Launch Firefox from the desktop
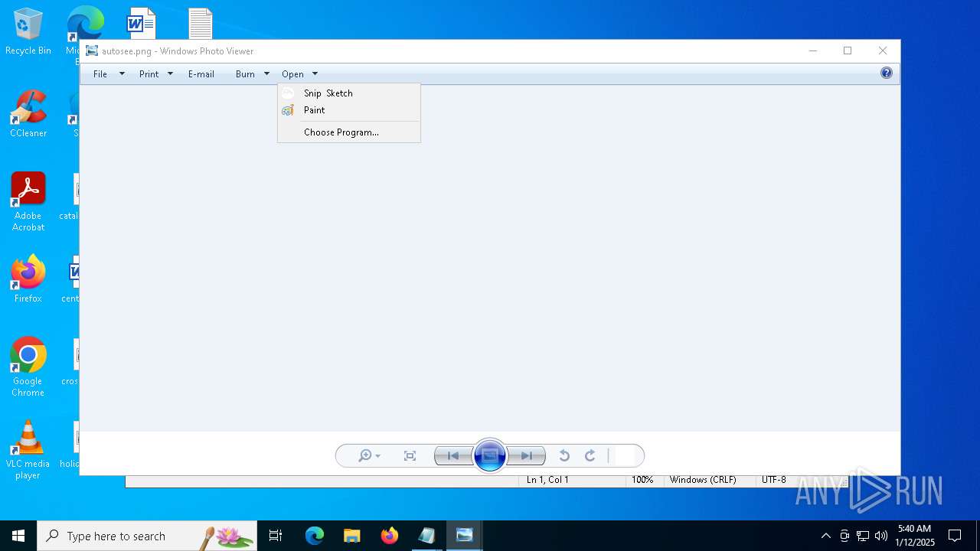The height and width of the screenshot is (551, 980). point(28,279)
